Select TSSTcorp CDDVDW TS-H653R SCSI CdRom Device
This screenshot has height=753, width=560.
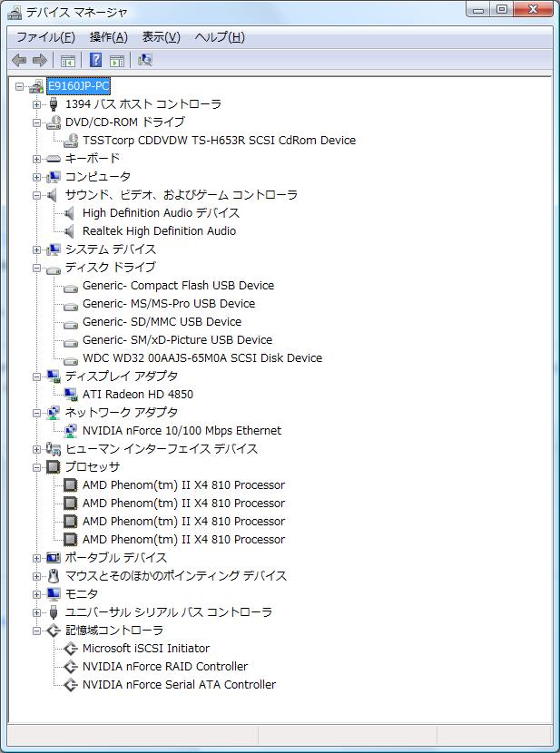coord(219,141)
